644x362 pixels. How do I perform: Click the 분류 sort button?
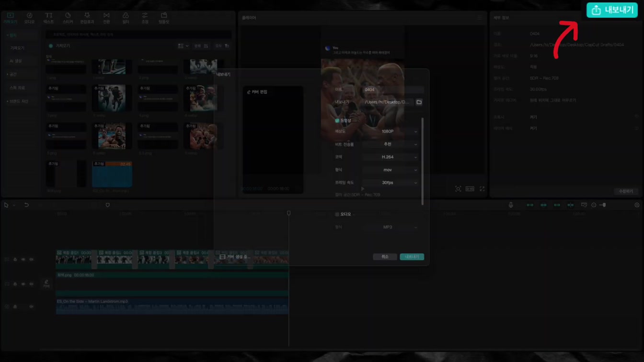[x=201, y=46]
